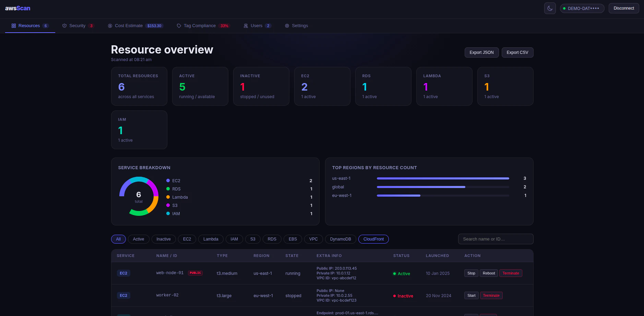The width and height of the screenshot is (644, 316).
Task: Terminate the web-node-01 instance
Action: (x=511, y=273)
